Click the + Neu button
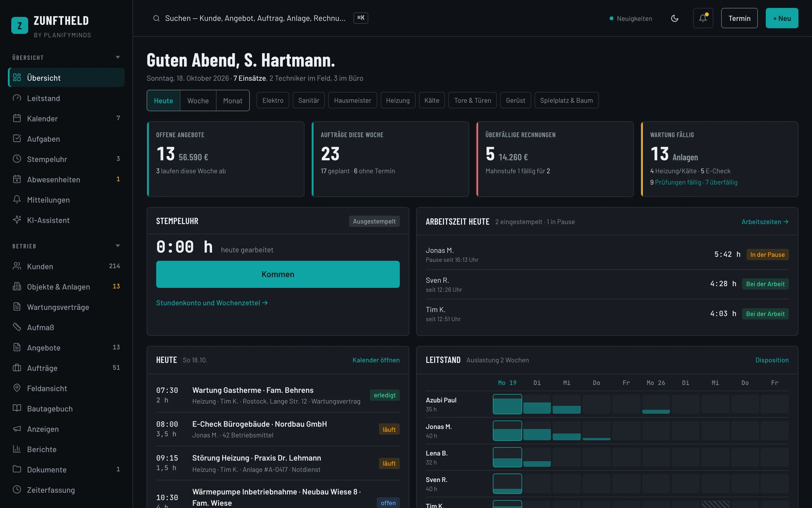 coord(782,18)
